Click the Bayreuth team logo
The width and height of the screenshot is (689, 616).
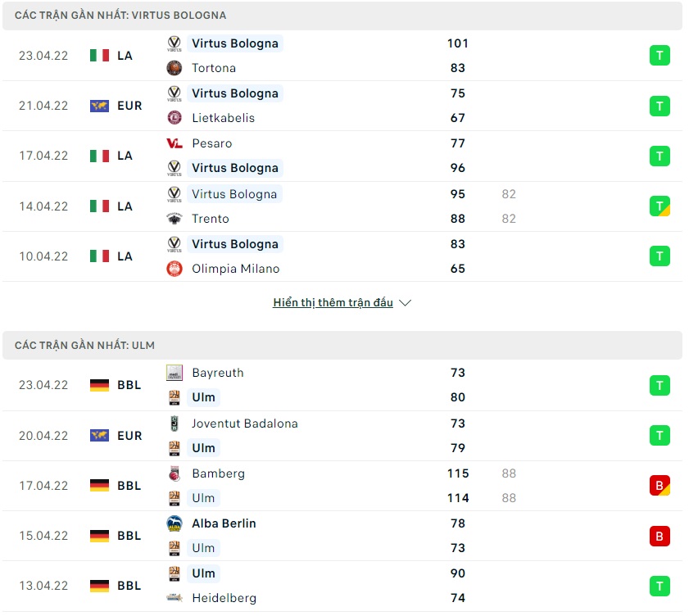pyautogui.click(x=174, y=373)
